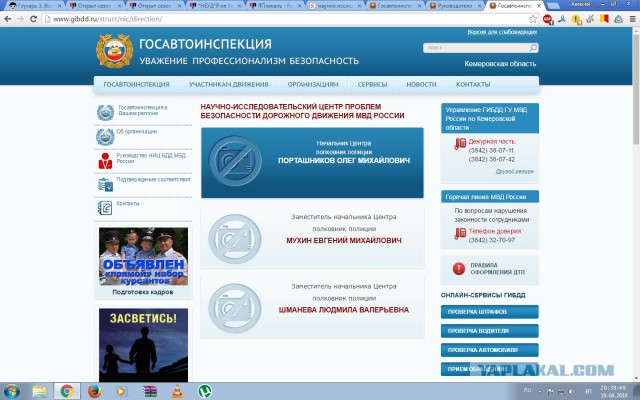Open uTorrent from the taskbar
This screenshot has height=400, width=640.
coord(205,391)
